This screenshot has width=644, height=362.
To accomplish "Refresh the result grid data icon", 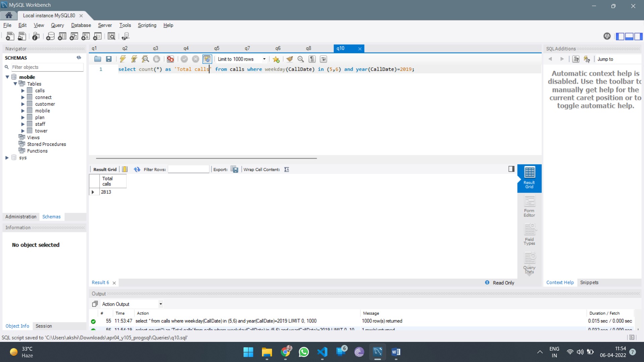I will tap(137, 169).
